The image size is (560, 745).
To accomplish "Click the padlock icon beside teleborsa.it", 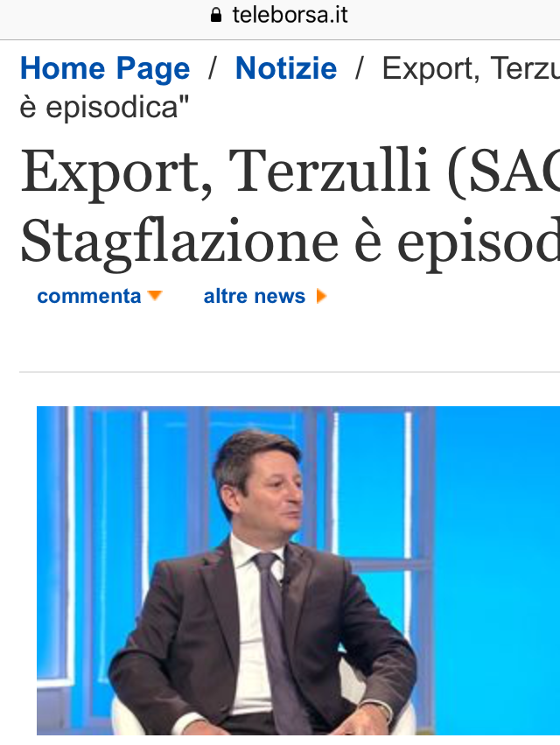I will coord(215,15).
